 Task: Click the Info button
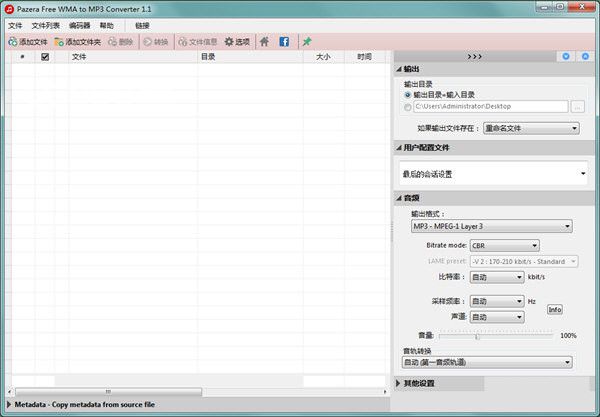pyautogui.click(x=554, y=309)
